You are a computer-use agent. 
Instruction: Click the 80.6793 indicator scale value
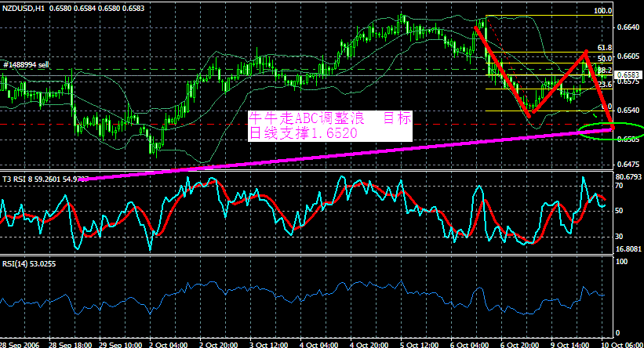[628, 177]
